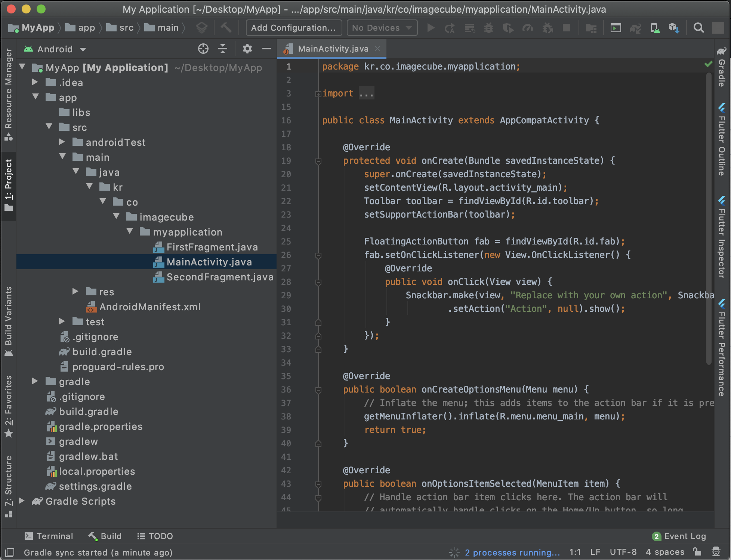Expand the res folder
This screenshot has height=560, width=731.
75,292
